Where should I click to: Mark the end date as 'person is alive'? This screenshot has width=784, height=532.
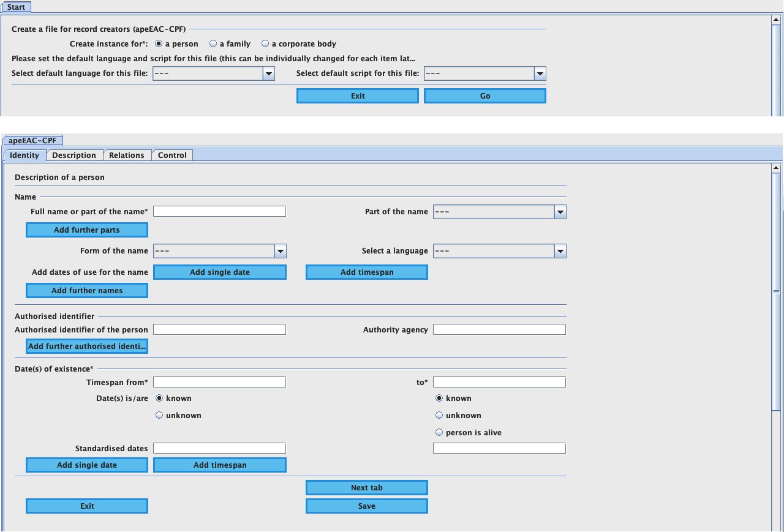coord(439,433)
